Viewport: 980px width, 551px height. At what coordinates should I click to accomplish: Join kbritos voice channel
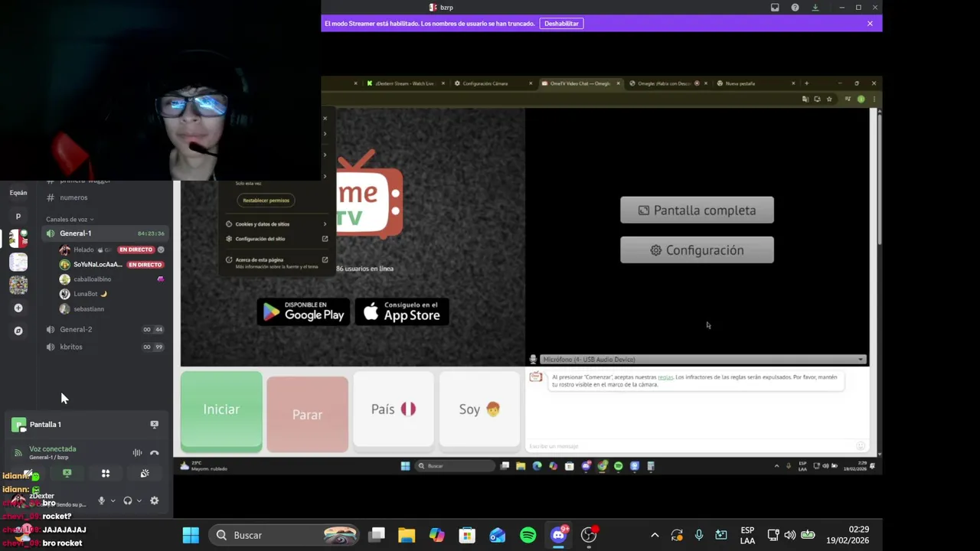(106, 347)
